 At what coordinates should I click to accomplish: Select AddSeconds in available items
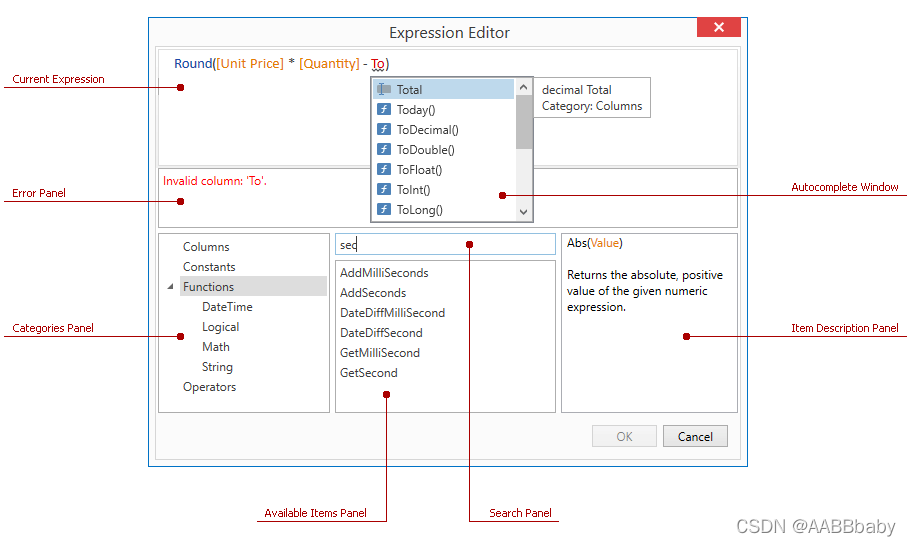pyautogui.click(x=373, y=293)
